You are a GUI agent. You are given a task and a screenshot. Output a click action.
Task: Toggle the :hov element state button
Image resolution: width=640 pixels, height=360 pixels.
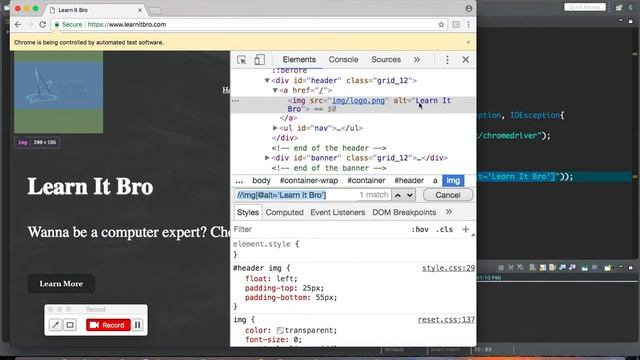[420, 229]
